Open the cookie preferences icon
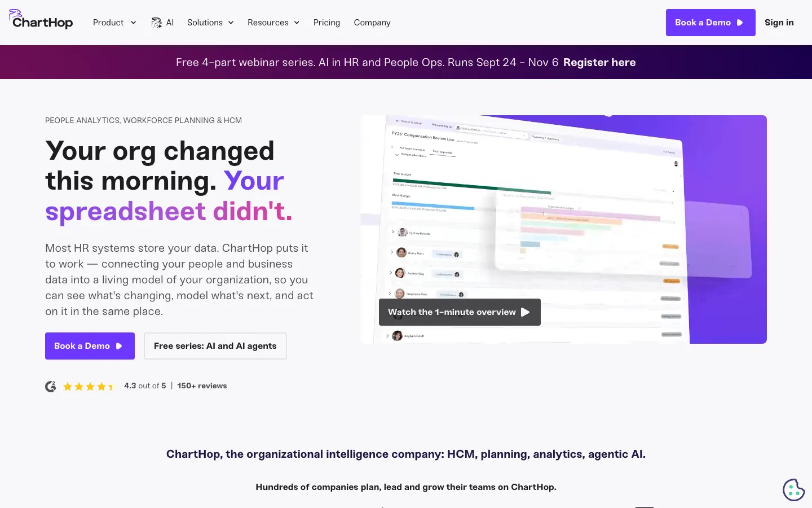 pos(793,490)
